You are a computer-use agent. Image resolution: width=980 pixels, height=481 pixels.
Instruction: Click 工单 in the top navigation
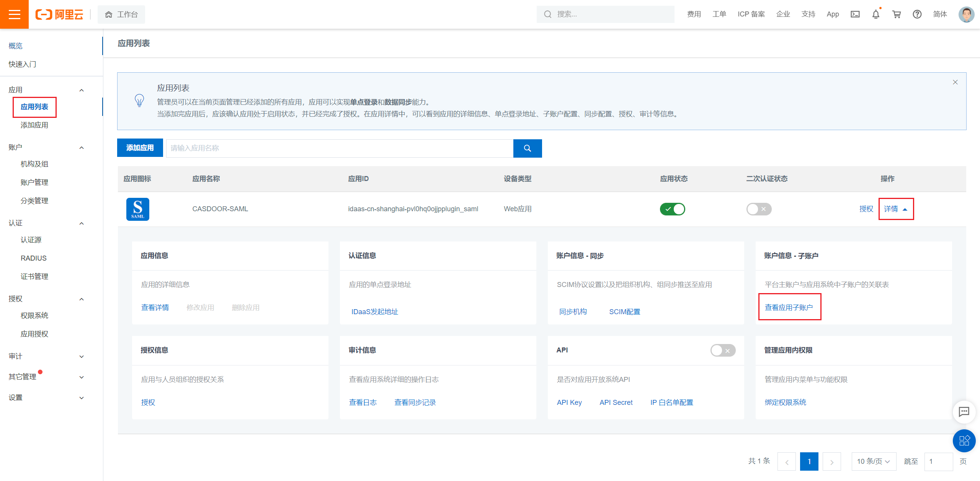[x=719, y=14]
